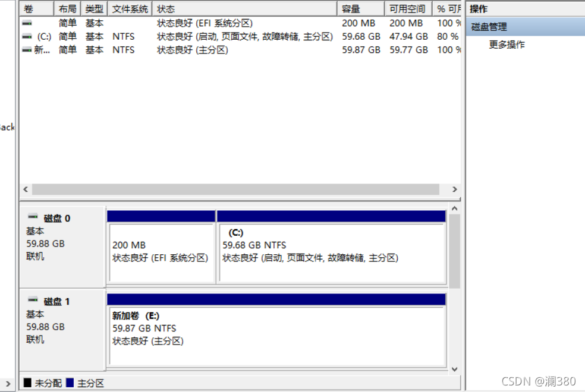Click the EFI volume row drive icon
The height and width of the screenshot is (392, 585).
click(x=27, y=23)
